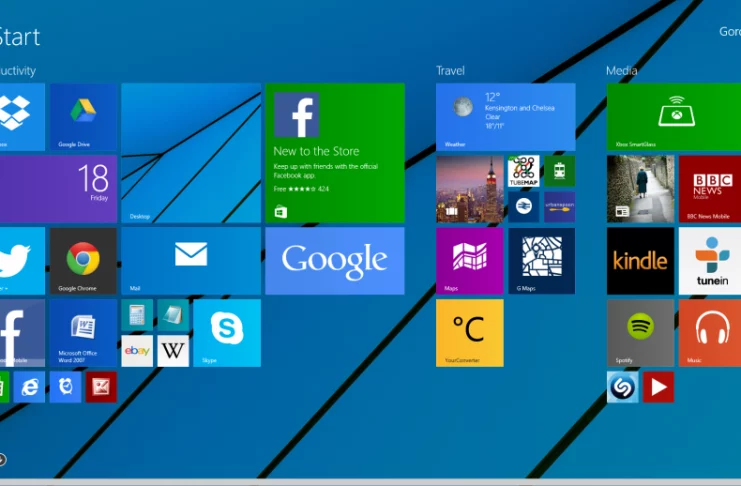Open the Notepad tile

[173, 315]
